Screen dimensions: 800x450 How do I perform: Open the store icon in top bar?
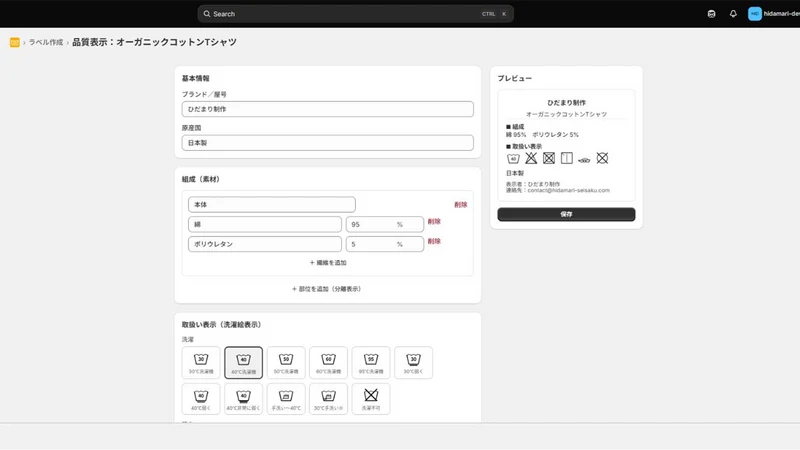tap(711, 14)
